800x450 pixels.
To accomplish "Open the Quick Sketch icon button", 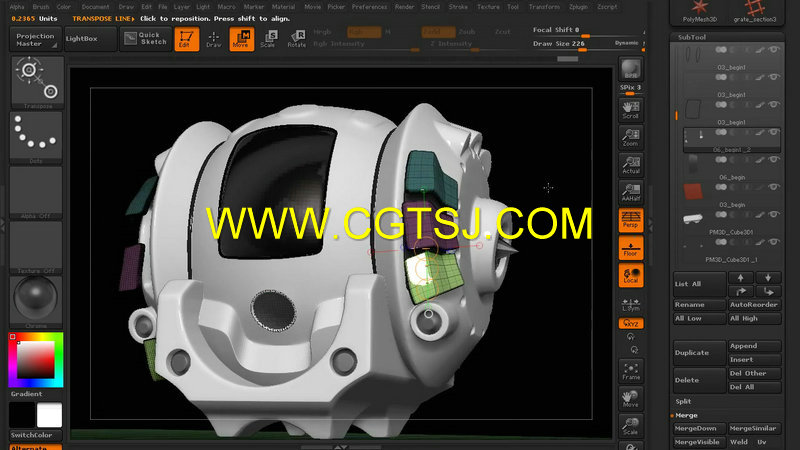I will 146,39.
